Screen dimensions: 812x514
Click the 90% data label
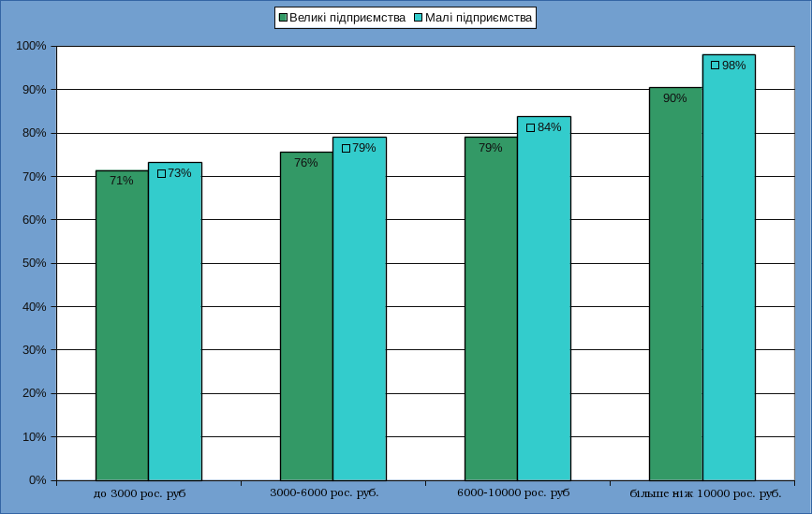675,98
